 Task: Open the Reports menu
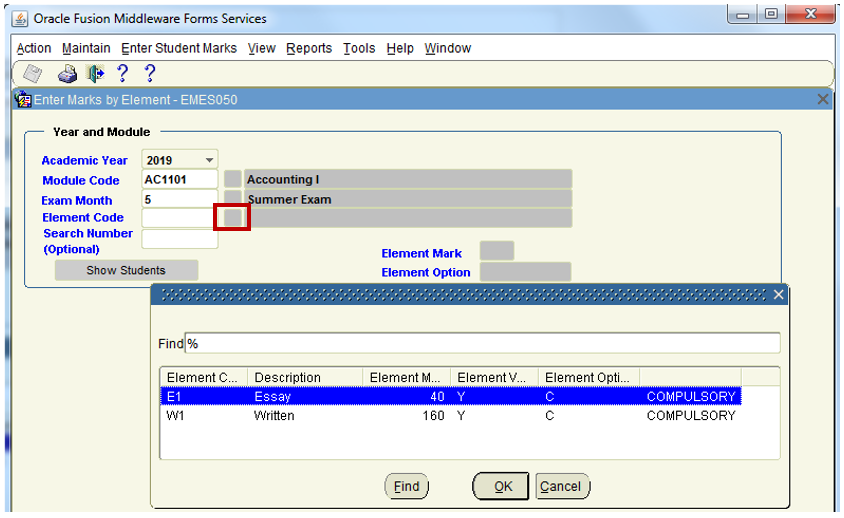(x=308, y=48)
